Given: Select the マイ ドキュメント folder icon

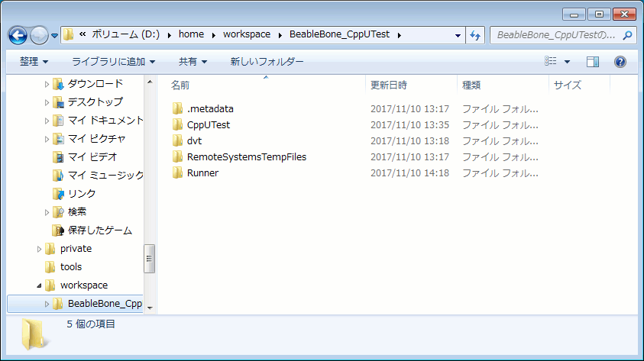Looking at the screenshot, I should pos(58,121).
